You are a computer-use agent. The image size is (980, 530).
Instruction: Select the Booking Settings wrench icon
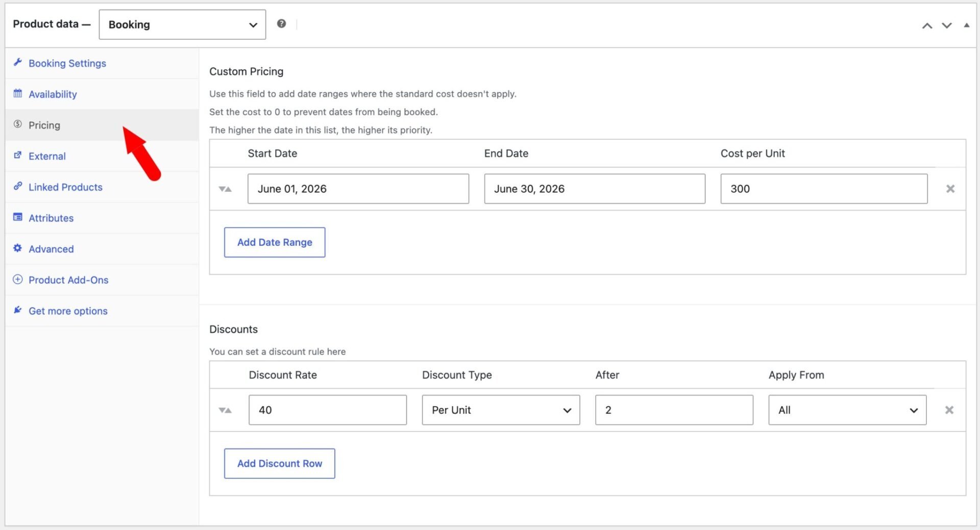[x=18, y=62]
